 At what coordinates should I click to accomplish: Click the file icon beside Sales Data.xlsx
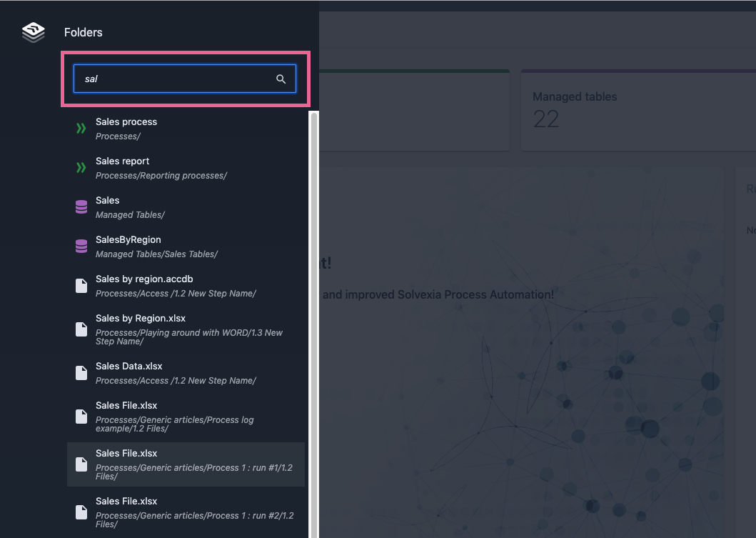(81, 373)
